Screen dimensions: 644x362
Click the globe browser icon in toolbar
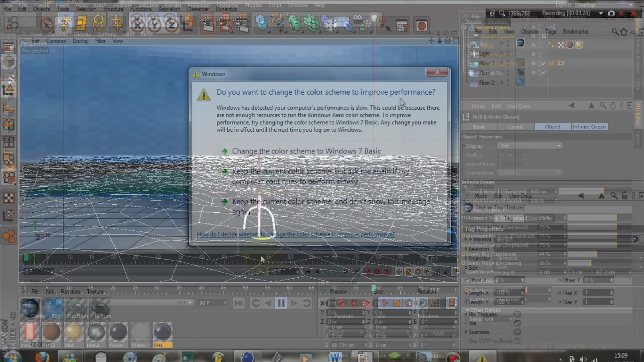(x=421, y=26)
